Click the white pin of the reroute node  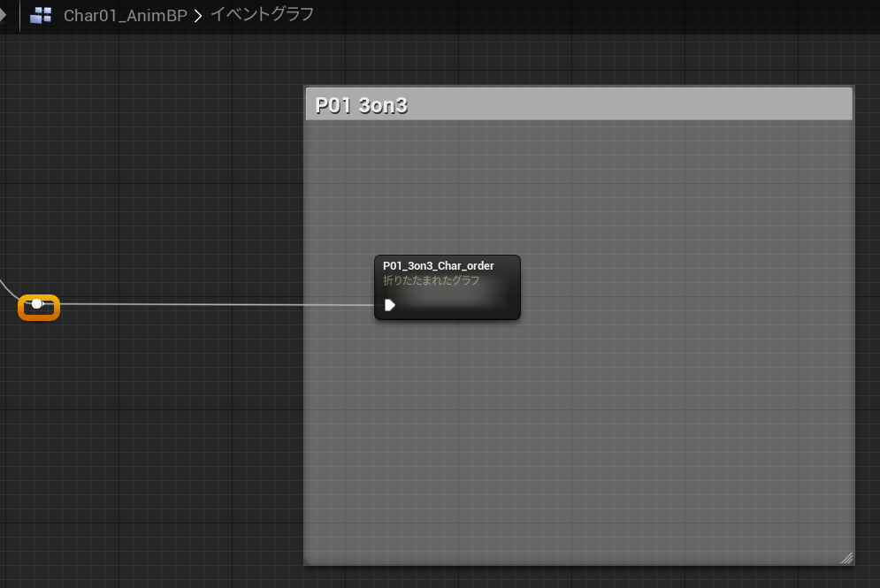37,303
